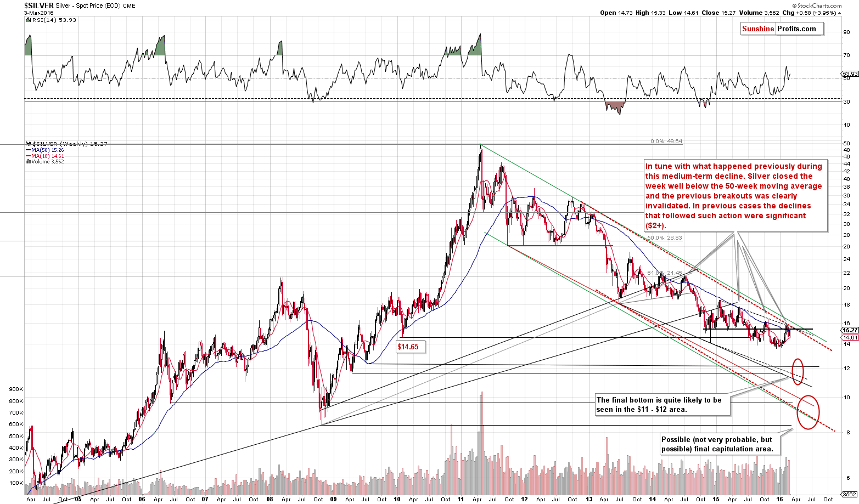Click the $SILVER ticker symbol title
Viewport: 859px width, 504px height.
(x=39, y=5)
